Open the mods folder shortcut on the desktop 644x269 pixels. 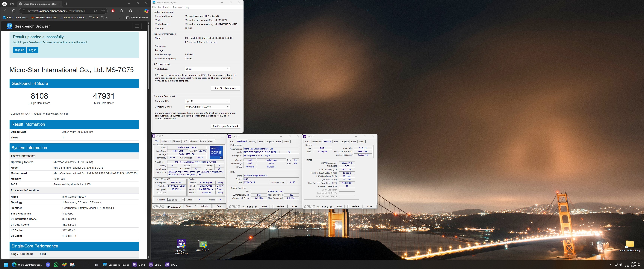tap(630, 246)
